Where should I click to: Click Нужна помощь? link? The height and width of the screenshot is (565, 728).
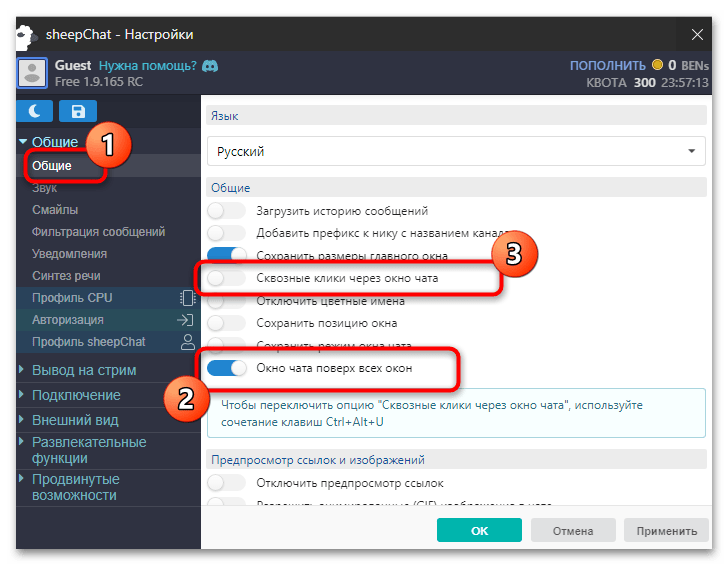tap(148, 66)
